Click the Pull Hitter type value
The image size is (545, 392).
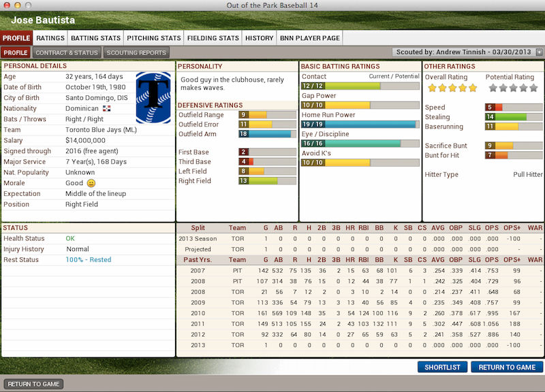coord(527,175)
